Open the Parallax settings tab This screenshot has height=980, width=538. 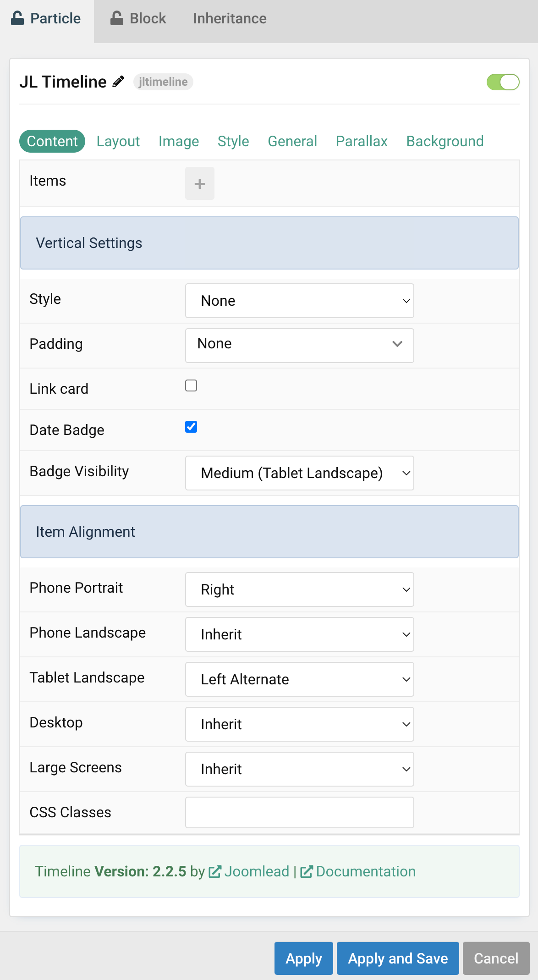362,141
